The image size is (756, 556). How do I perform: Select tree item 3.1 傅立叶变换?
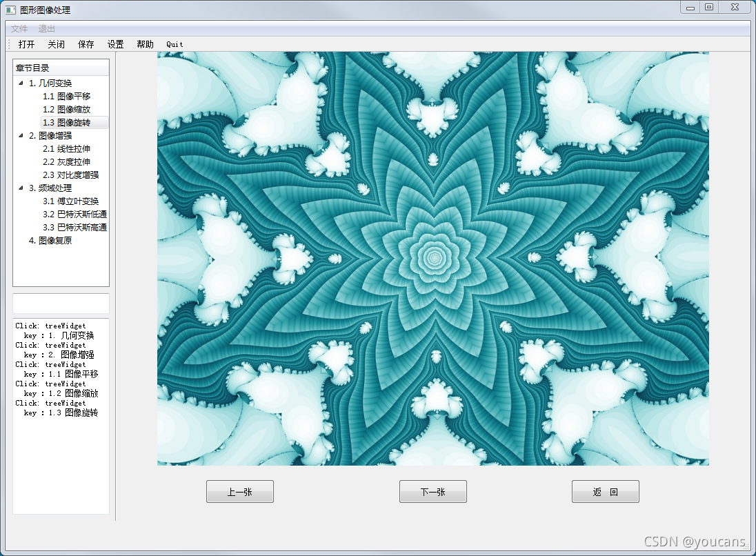[71, 201]
